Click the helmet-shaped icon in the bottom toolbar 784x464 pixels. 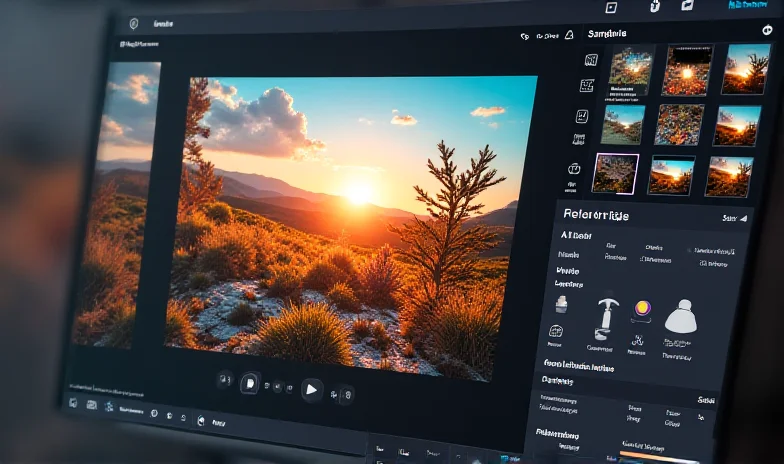200,420
